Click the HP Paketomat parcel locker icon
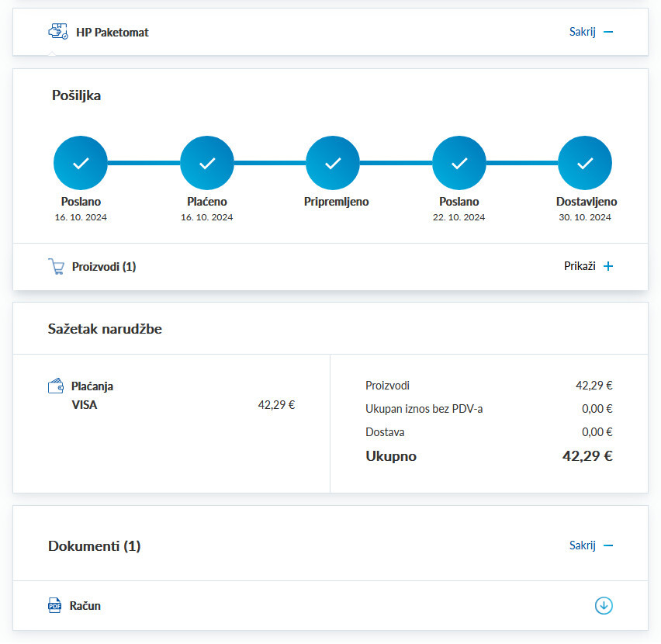This screenshot has height=644, width=661. pos(58,32)
